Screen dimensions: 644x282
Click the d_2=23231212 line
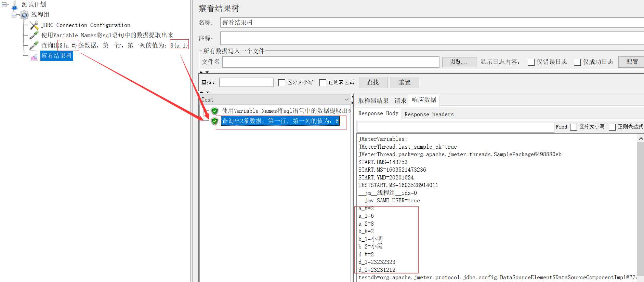point(377,270)
